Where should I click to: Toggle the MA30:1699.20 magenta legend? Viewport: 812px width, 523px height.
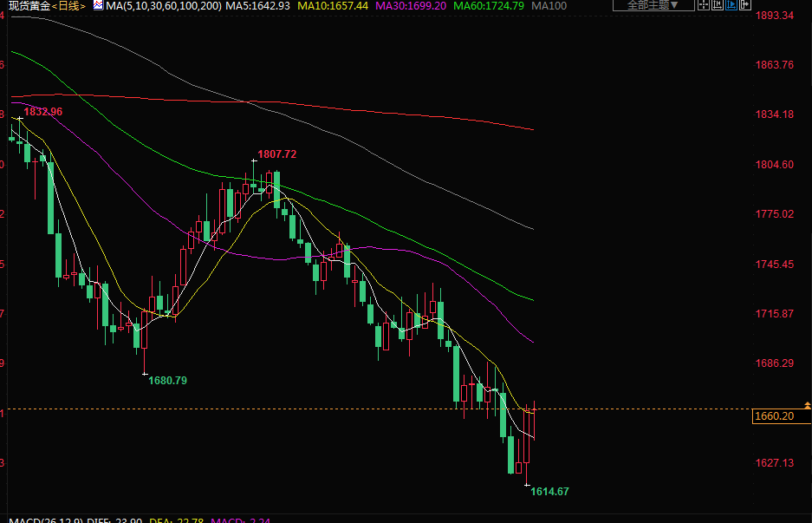[411, 6]
